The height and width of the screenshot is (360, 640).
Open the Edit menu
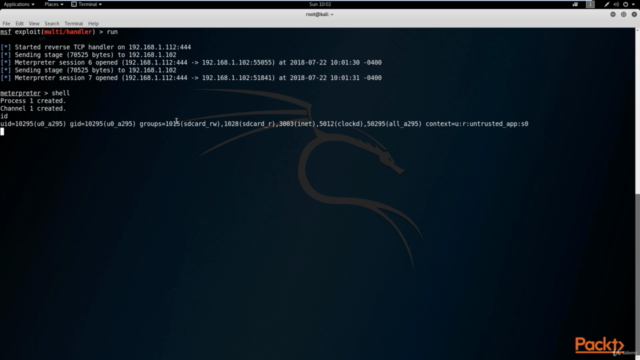coord(19,24)
